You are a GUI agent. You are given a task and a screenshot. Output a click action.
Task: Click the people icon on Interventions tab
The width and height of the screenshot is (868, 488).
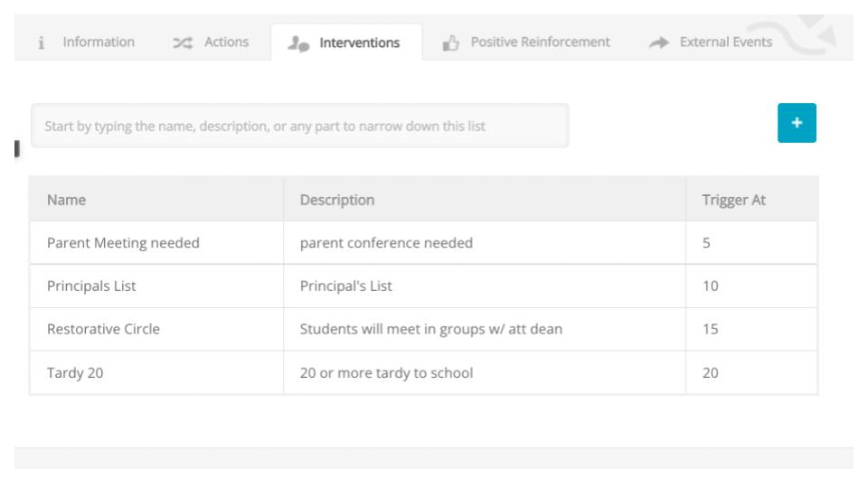(x=297, y=42)
